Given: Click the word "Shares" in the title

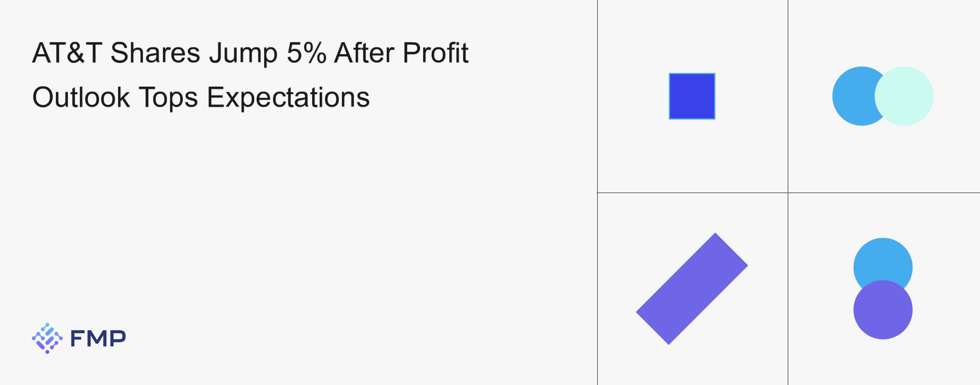Looking at the screenshot, I should pyautogui.click(x=155, y=52).
